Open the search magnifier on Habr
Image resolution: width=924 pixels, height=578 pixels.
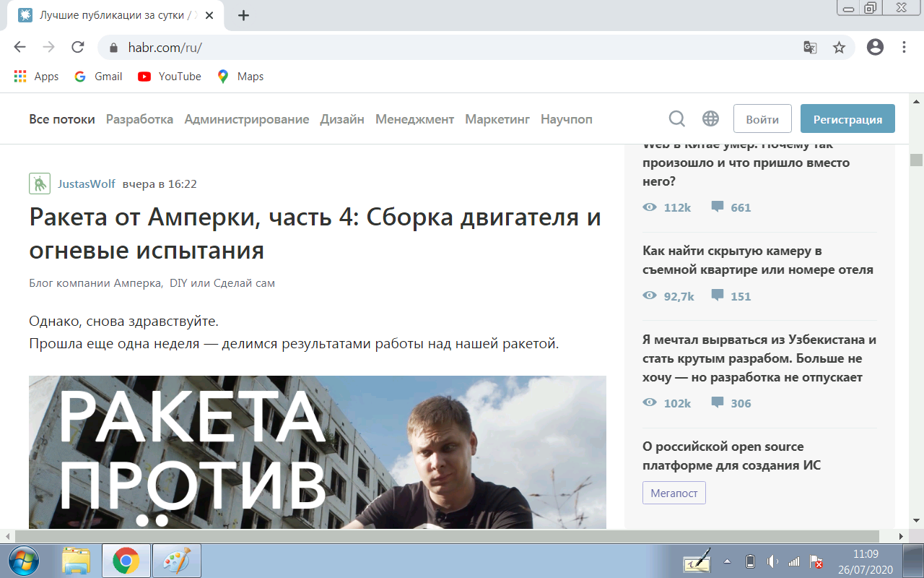pyautogui.click(x=676, y=118)
